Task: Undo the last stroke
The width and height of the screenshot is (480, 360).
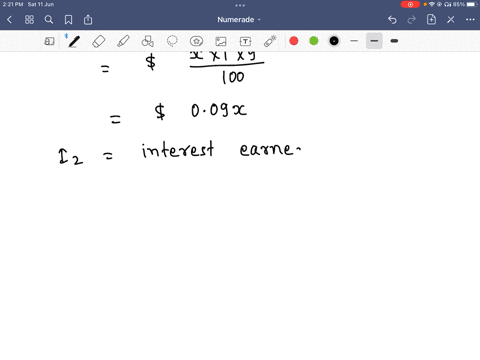Action: coord(392,20)
